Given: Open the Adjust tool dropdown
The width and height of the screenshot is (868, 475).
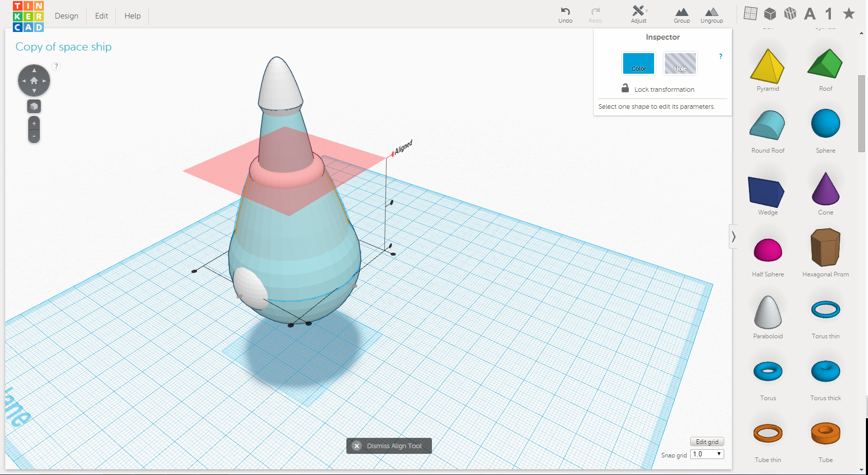Looking at the screenshot, I should point(639,14).
